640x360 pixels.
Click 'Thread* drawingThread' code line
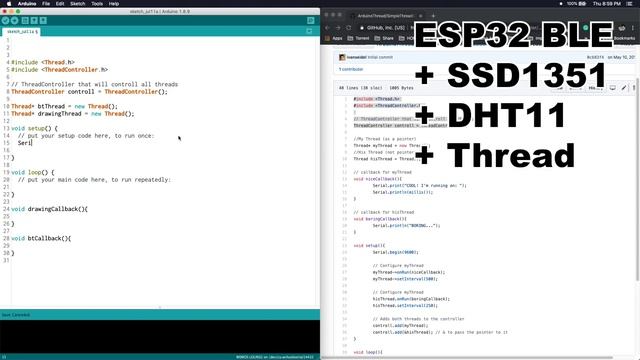(73, 114)
